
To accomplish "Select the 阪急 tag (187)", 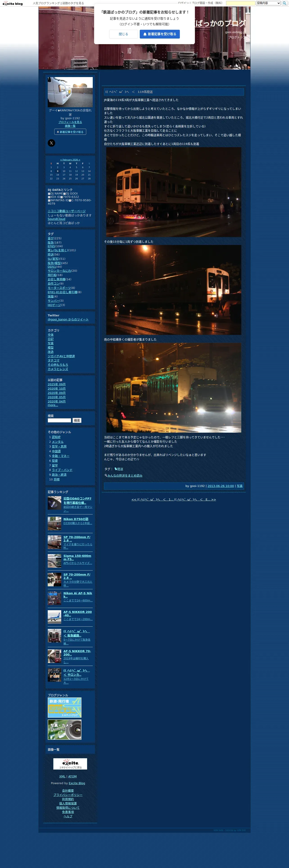I will pos(50,243).
